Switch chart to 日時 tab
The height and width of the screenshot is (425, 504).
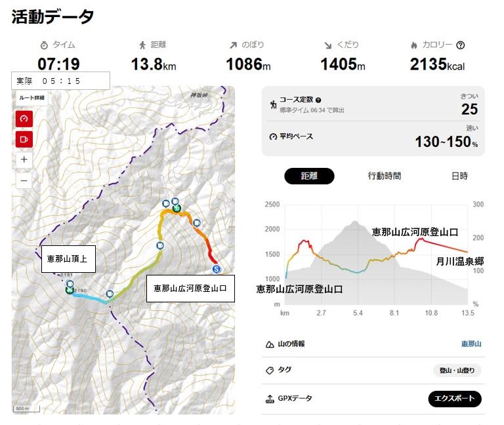tap(459, 176)
